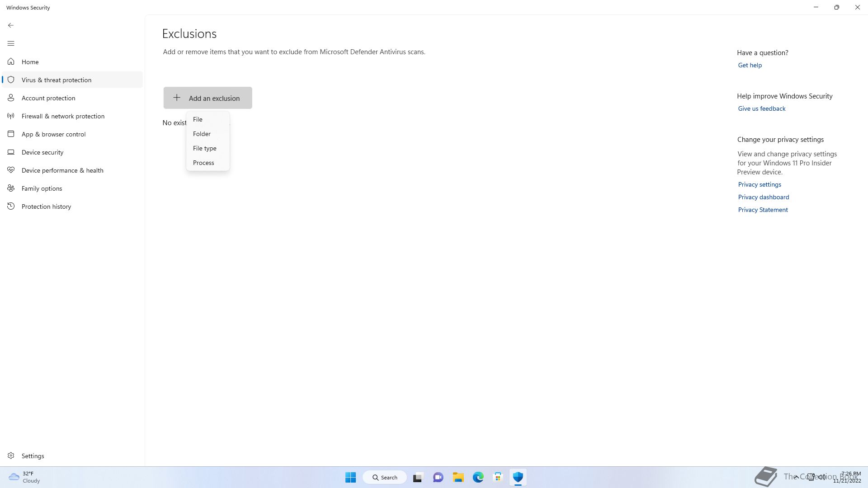Viewport: 868px width, 488px height.
Task: Open Device performance & health
Action: coord(72,170)
